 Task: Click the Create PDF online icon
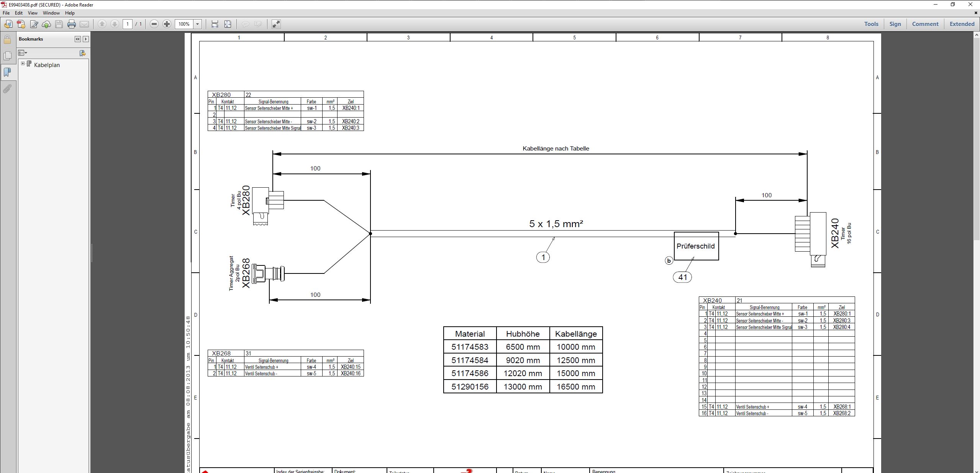[21, 24]
